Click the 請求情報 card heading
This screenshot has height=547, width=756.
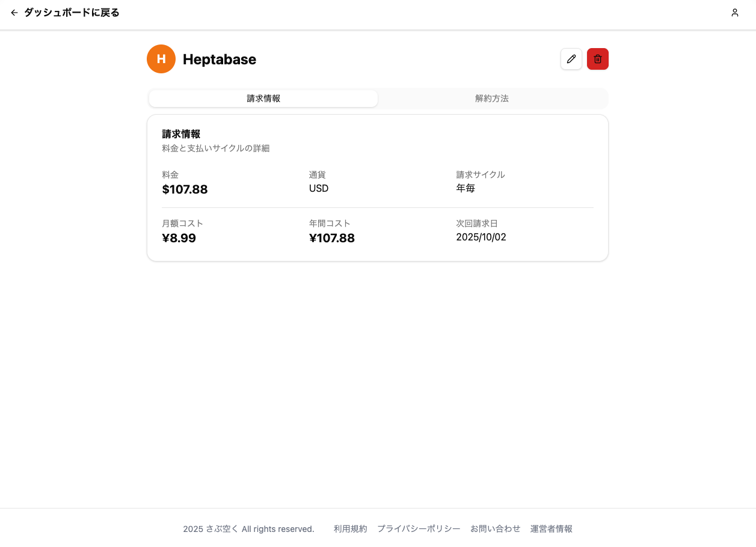point(181,134)
